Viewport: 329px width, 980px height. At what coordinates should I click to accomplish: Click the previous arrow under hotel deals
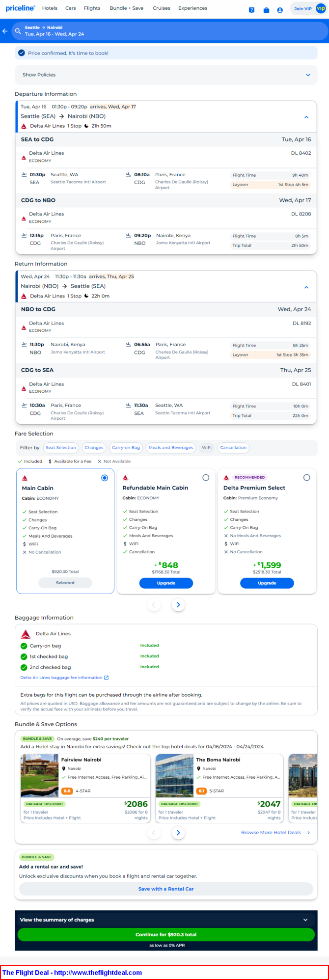pos(154,832)
